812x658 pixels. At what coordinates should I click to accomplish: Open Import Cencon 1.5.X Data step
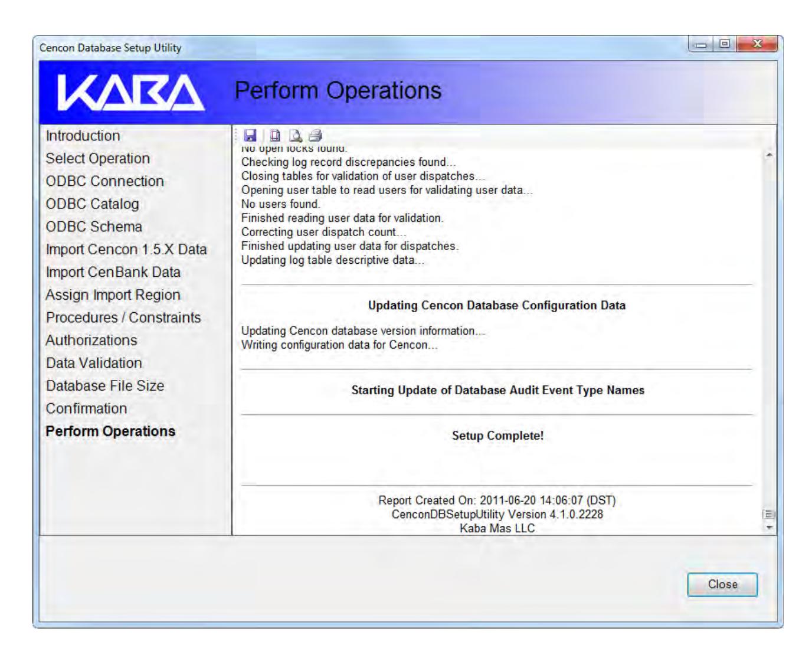click(x=126, y=250)
